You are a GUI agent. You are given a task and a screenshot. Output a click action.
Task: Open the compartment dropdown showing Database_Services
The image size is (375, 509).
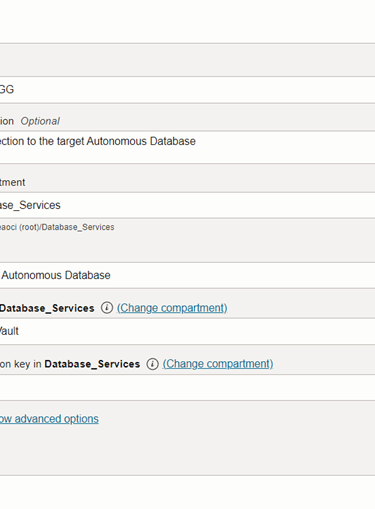[x=187, y=205]
